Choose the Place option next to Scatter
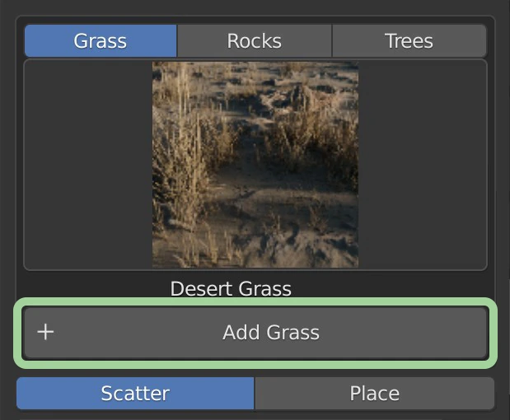 click(374, 393)
